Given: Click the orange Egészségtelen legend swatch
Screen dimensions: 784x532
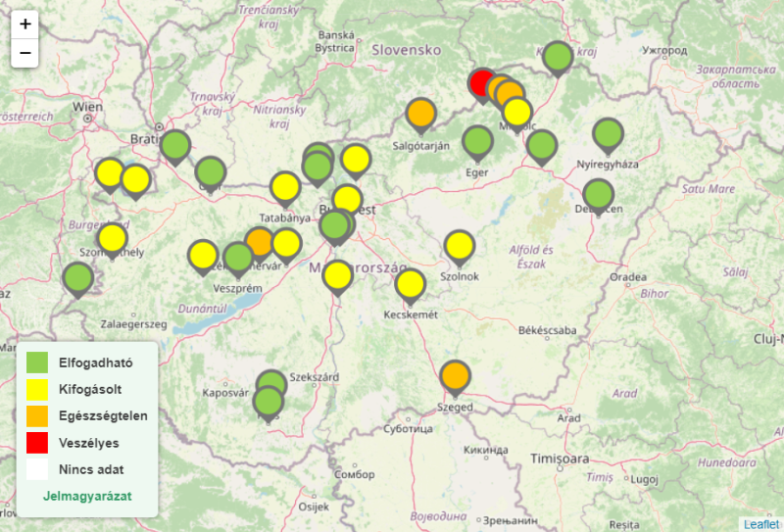Looking at the screenshot, I should pyautogui.click(x=37, y=415).
